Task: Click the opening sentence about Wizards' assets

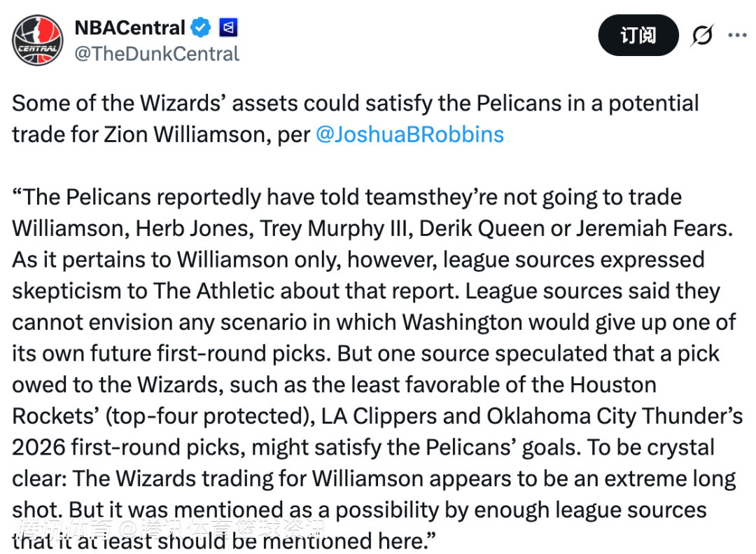Action: 355,104
